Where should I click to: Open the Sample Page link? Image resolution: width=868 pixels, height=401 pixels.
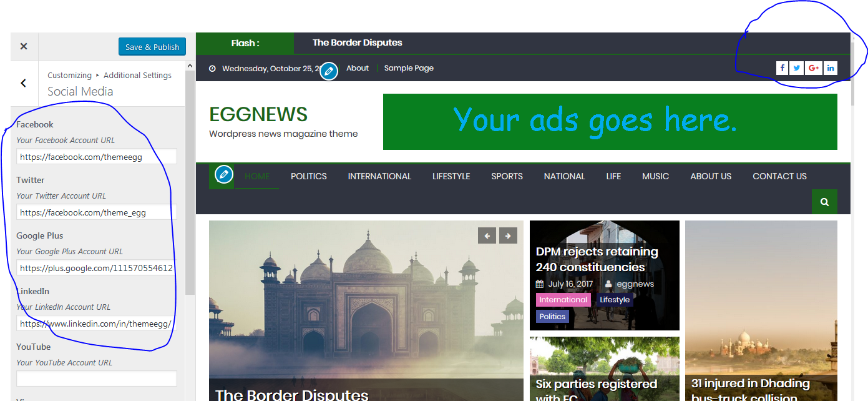tap(409, 68)
